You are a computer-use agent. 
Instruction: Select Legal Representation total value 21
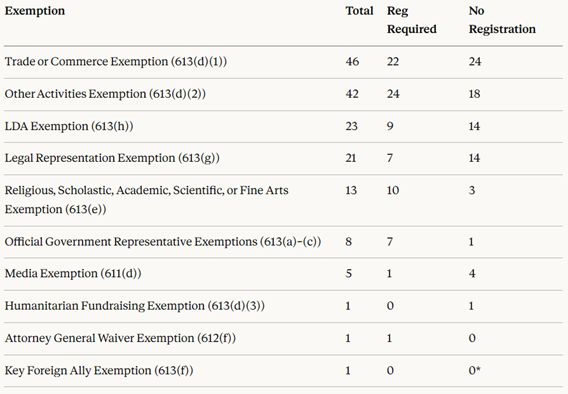point(351,158)
